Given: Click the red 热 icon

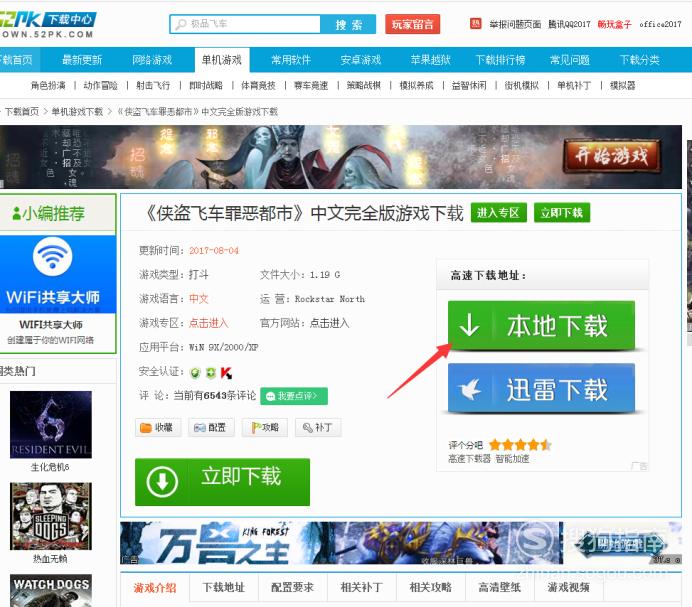Looking at the screenshot, I should 475,24.
